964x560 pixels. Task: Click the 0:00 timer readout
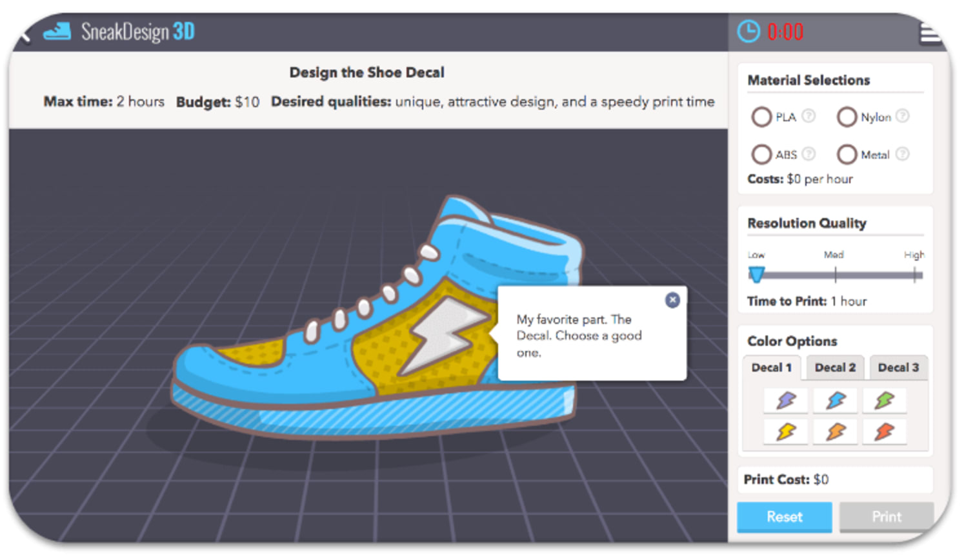[785, 32]
